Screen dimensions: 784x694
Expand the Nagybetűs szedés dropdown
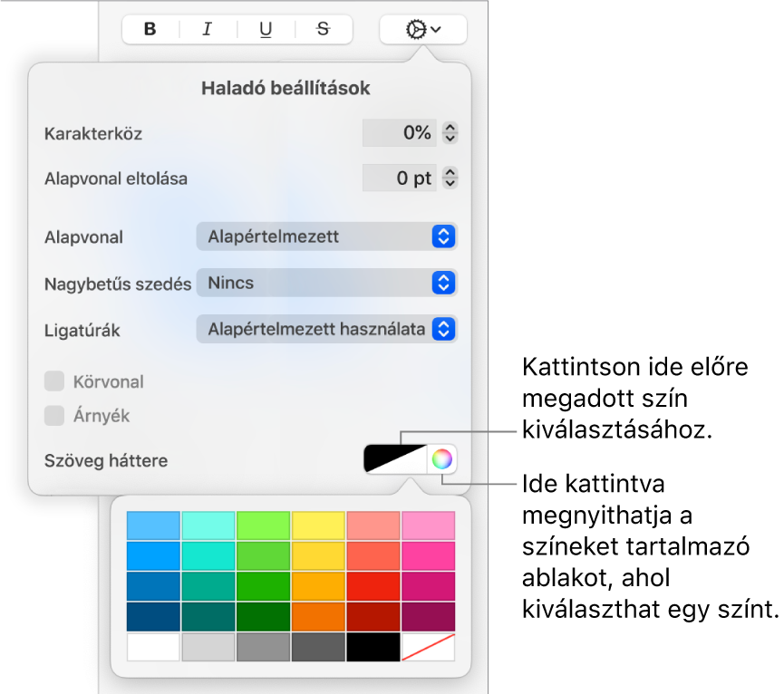click(x=326, y=283)
